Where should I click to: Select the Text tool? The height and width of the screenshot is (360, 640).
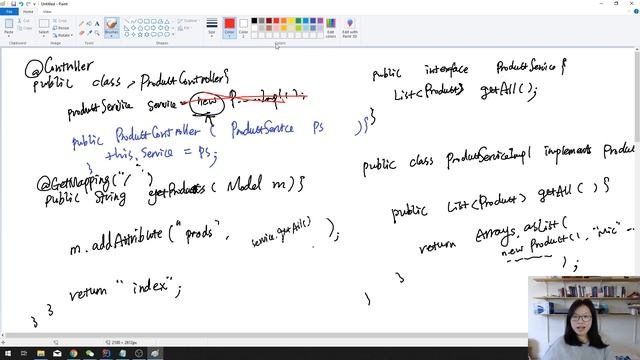(97, 24)
